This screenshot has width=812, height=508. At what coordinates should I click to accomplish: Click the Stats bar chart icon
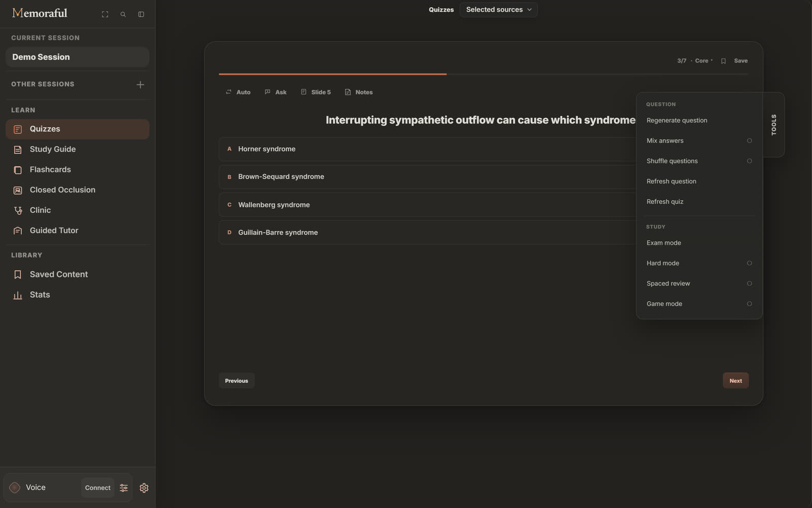click(x=18, y=295)
